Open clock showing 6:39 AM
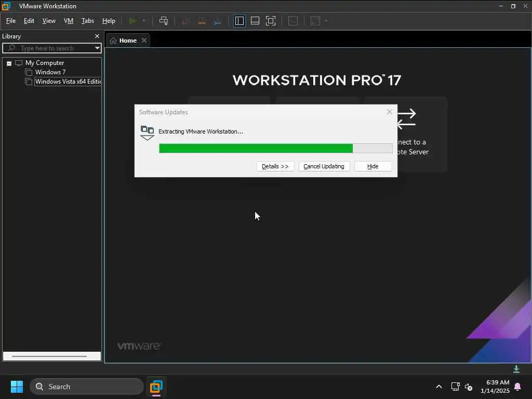Viewport: 532px width, 399px height. [x=495, y=387]
